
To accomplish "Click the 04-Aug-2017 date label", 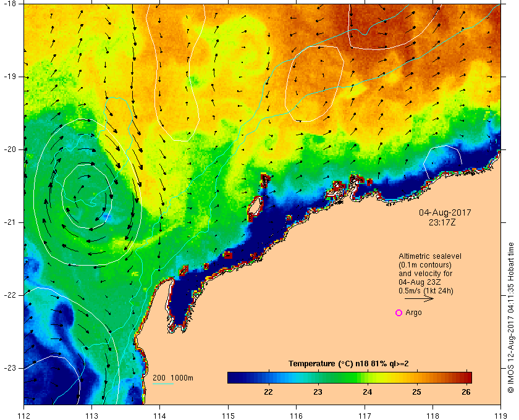I will click(x=445, y=212).
